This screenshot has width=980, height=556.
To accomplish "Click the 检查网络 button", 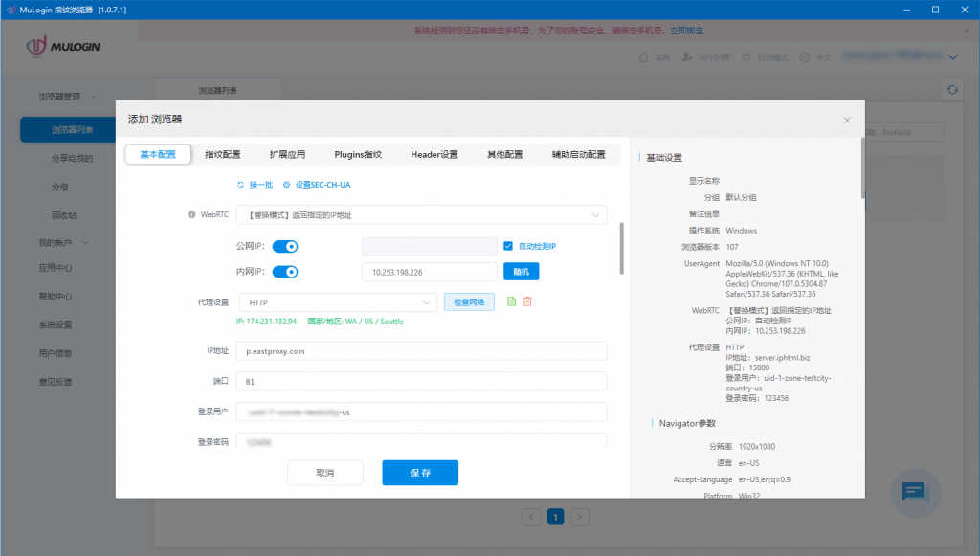I will coord(469,302).
